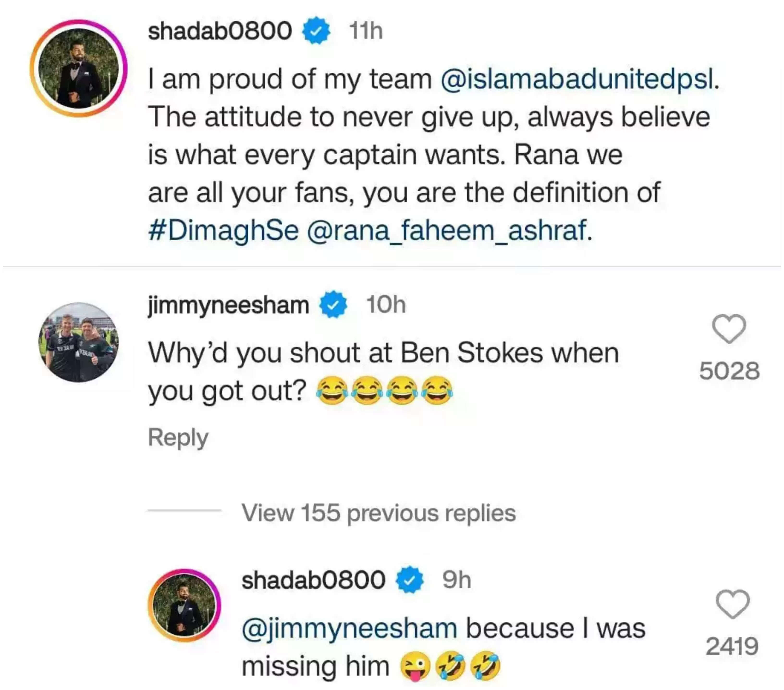
Task: Click verified badge next to jimmyneesham
Action: [x=334, y=304]
